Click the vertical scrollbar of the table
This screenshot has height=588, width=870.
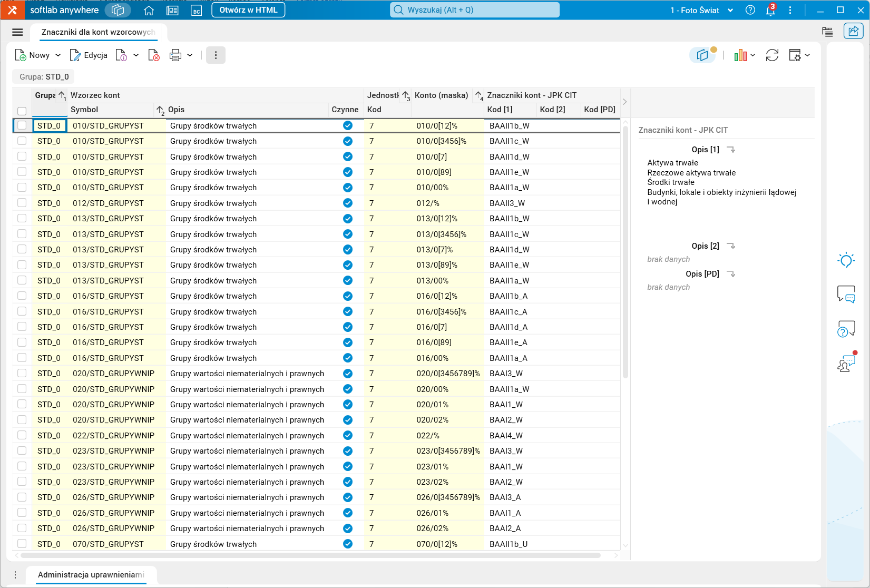[625, 252]
